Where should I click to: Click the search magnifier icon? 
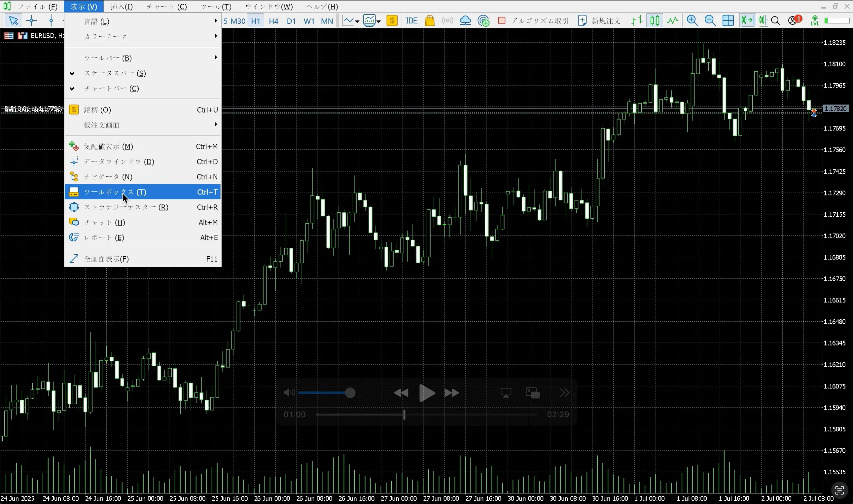[775, 21]
